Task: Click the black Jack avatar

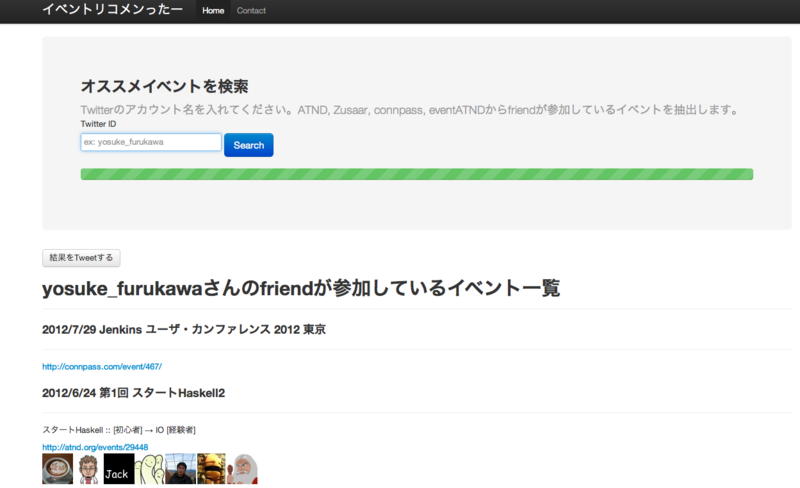Action: click(x=119, y=469)
